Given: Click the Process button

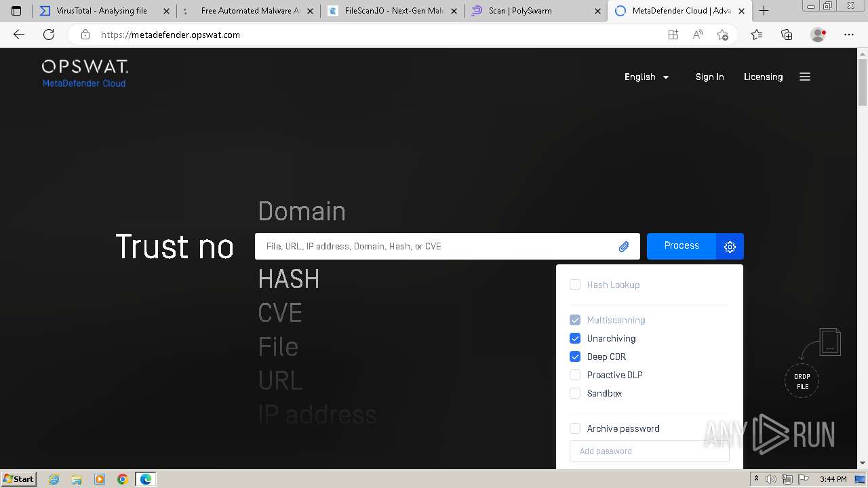Looking at the screenshot, I should tap(682, 246).
